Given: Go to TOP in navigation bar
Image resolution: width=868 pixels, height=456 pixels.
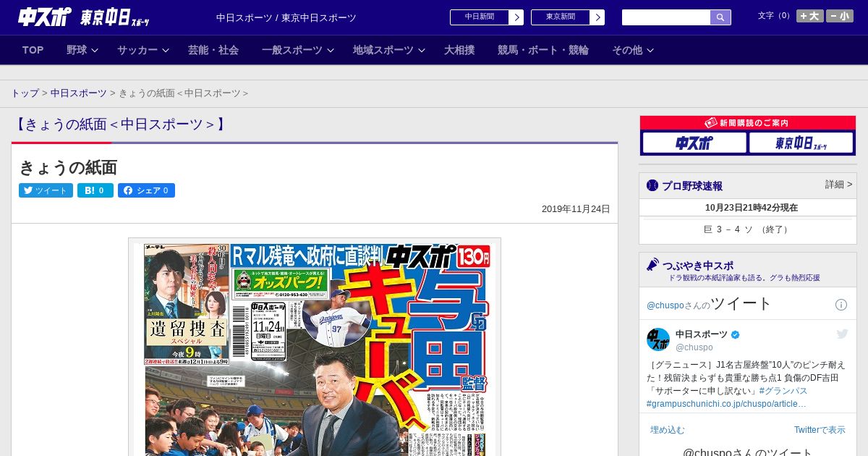Looking at the screenshot, I should (x=33, y=50).
